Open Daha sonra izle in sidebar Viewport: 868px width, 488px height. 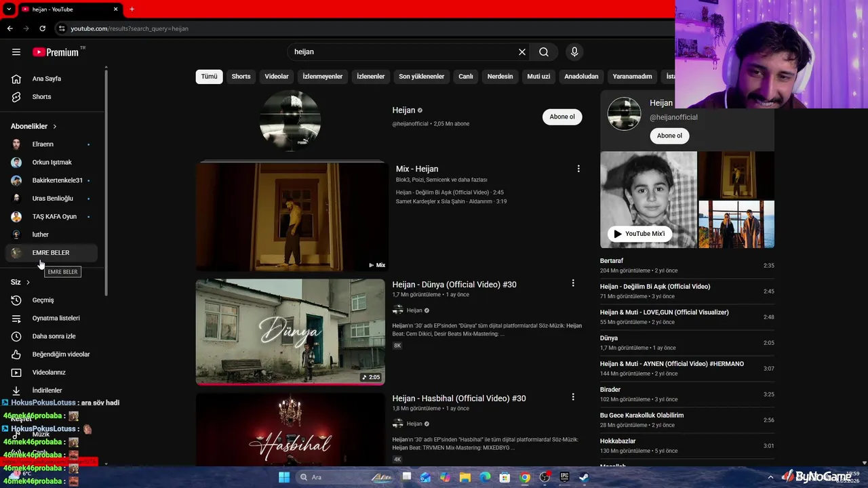[x=54, y=336]
